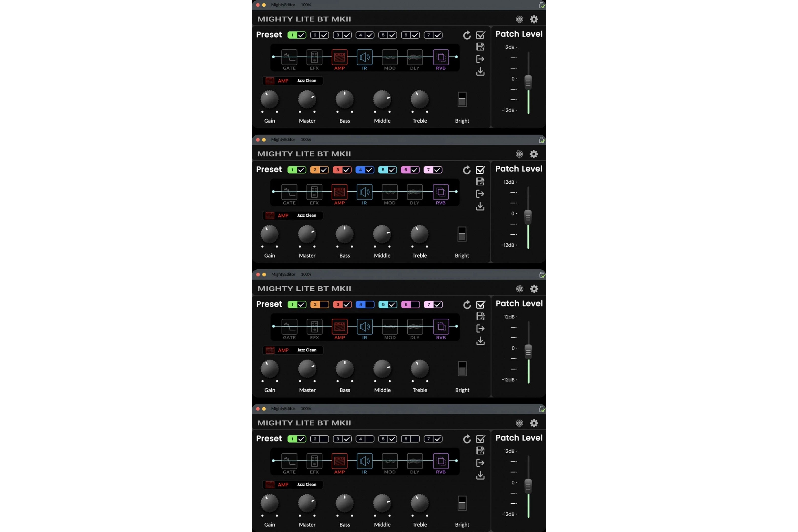Click the save preset icon in the top window
The height and width of the screenshot is (532, 798).
[x=480, y=46]
